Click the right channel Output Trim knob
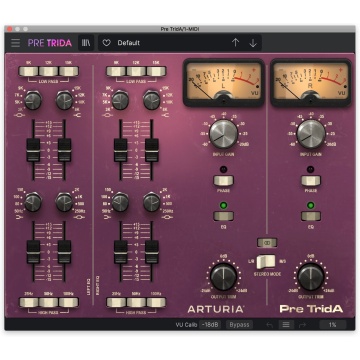The width and height of the screenshot is (360, 360). [x=311, y=276]
